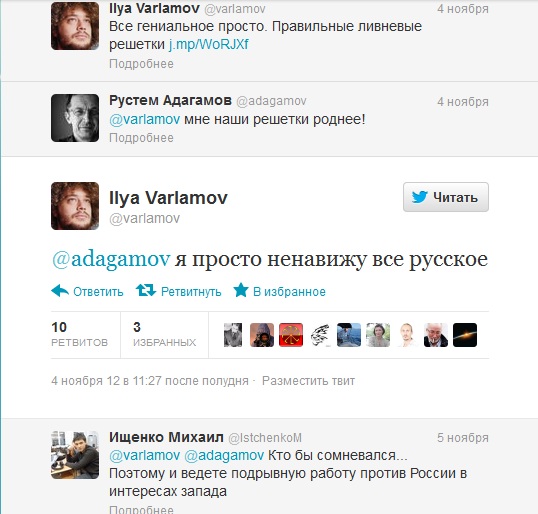The image size is (538, 514).
Task: Expand Подробнее under Адагамов's reply
Action: tap(141, 138)
